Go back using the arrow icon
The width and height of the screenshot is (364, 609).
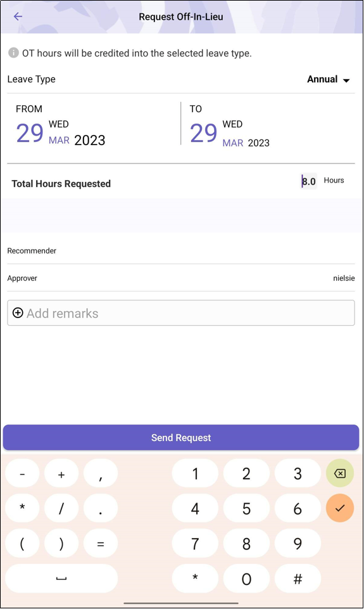click(18, 16)
